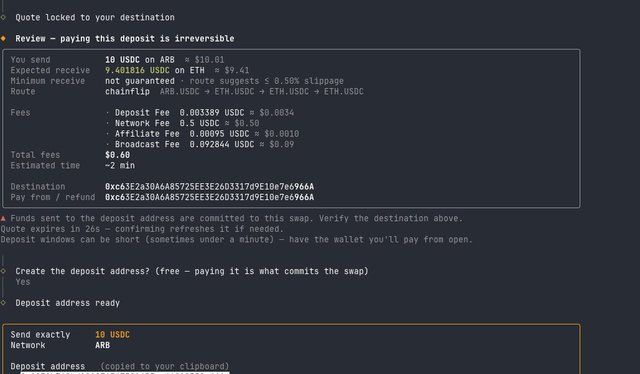Click the orange 10 USDC send amount
This screenshot has height=374, width=640.
click(x=112, y=335)
